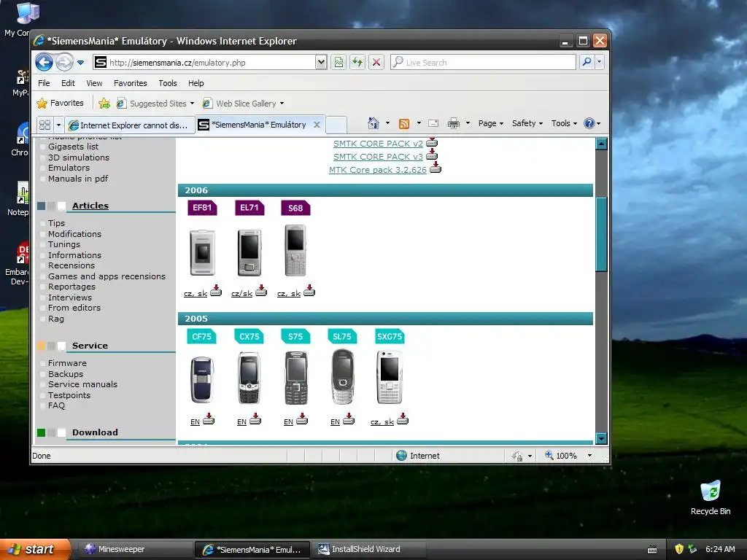The image size is (747, 560).
Task: Download icon beside MTK Core pack 3.2.626
Action: pyautogui.click(x=436, y=167)
